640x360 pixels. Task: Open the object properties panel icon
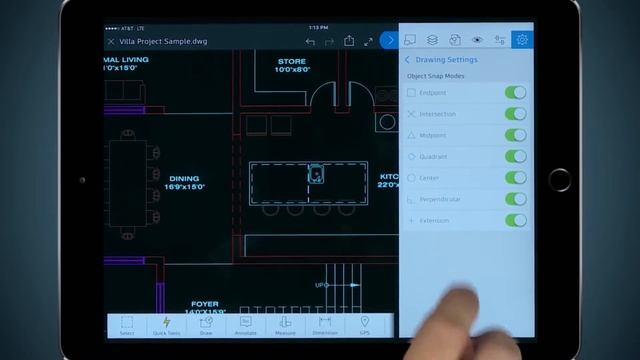coord(500,40)
